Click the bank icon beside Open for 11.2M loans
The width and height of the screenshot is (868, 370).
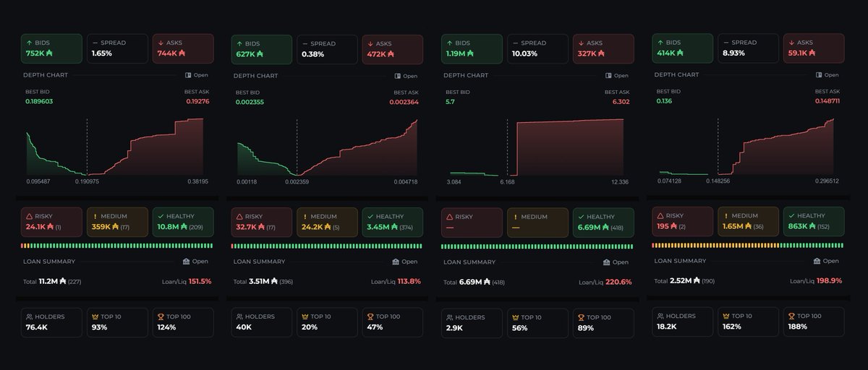(x=187, y=262)
